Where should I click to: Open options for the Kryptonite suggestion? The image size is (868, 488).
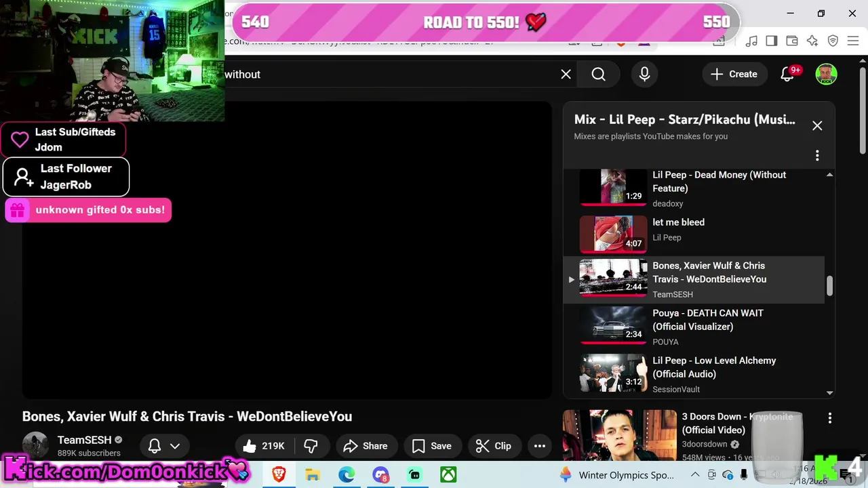pyautogui.click(x=830, y=418)
